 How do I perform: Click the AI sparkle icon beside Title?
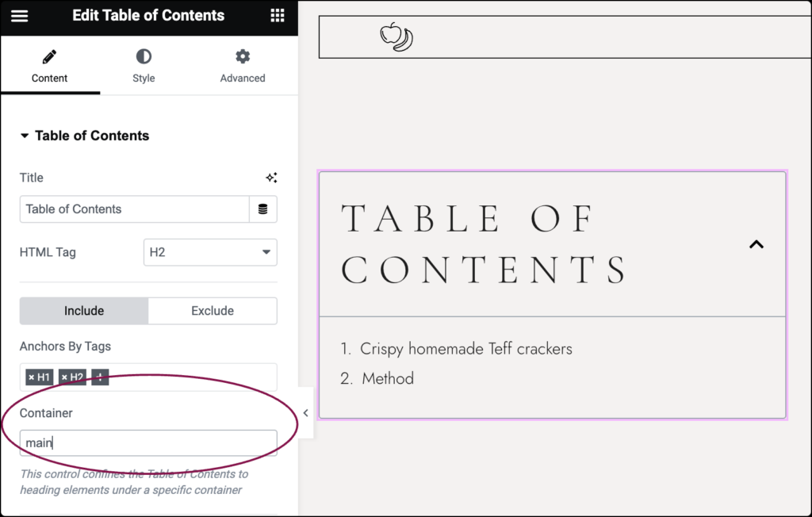[272, 178]
